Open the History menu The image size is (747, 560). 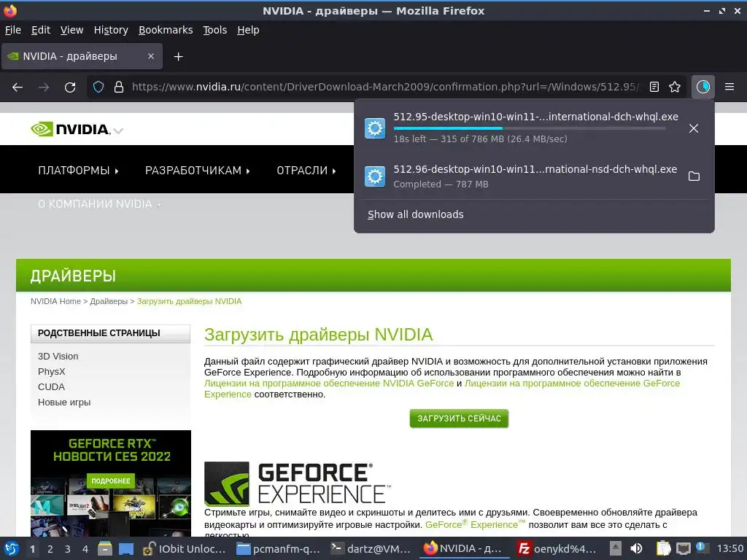pos(111,30)
